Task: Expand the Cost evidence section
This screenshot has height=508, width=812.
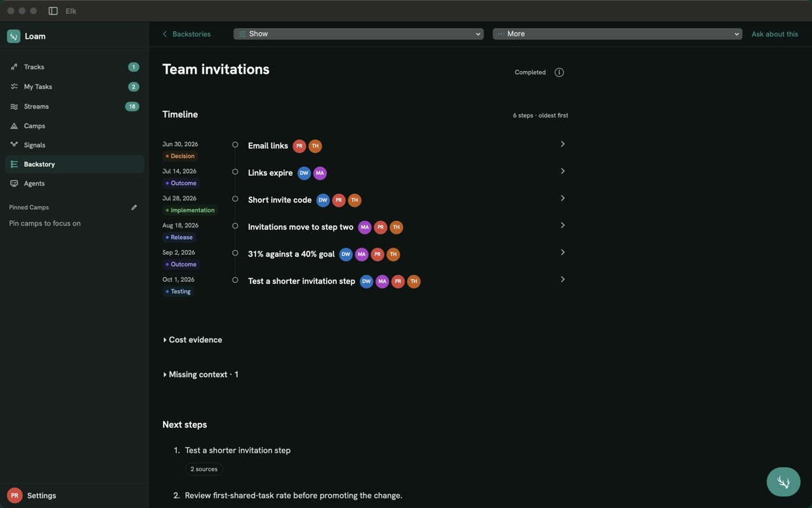Action: (x=193, y=340)
